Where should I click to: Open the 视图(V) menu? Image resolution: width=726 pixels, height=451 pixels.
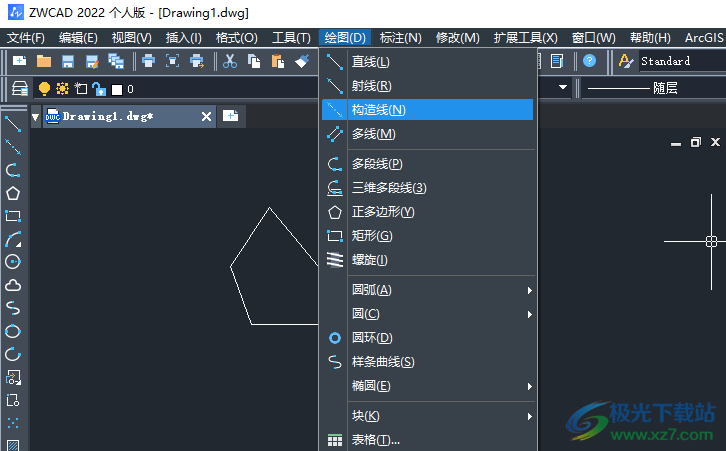click(x=131, y=38)
